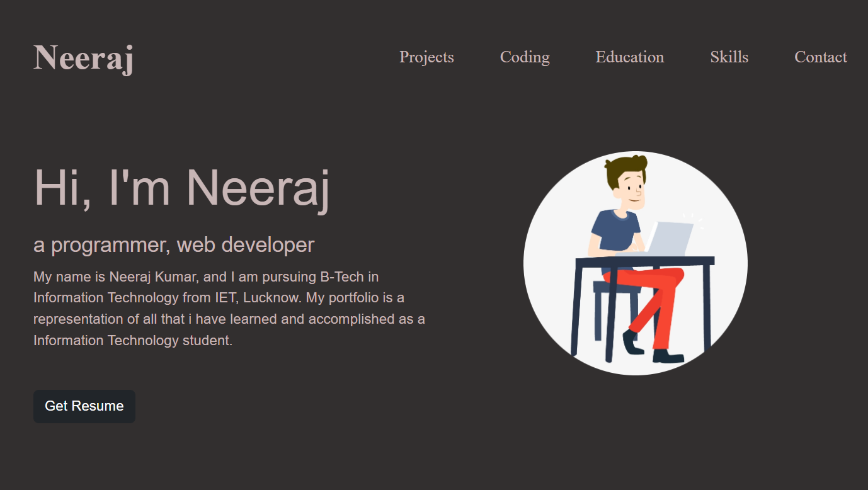Select Education in the navigation bar

(629, 57)
